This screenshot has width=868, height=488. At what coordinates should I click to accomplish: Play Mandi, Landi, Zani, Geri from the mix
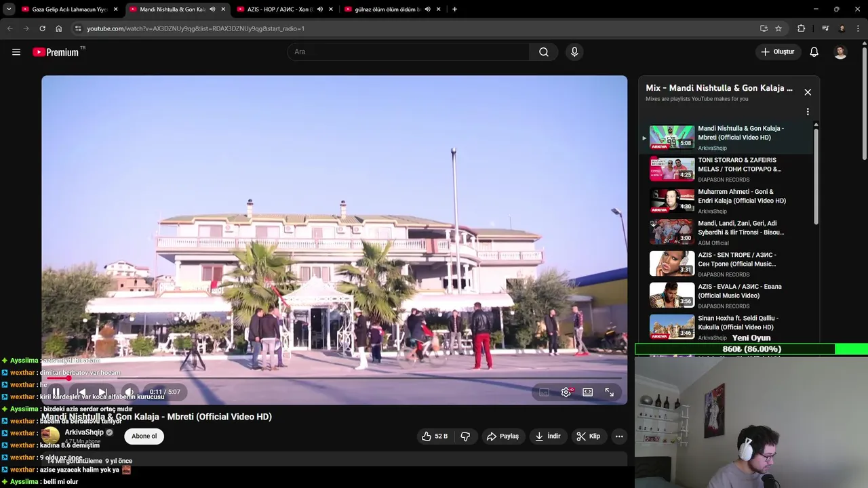point(727,232)
